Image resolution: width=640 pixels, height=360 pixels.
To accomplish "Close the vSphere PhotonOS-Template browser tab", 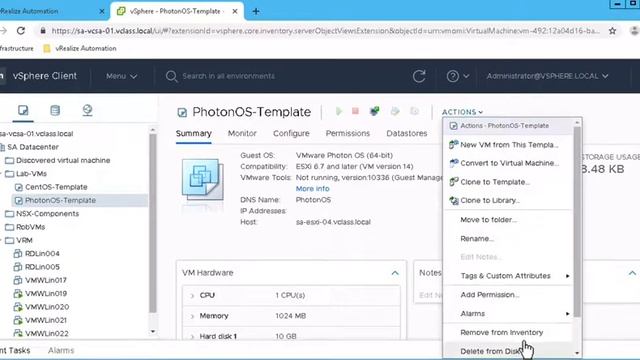I will (235, 11).
